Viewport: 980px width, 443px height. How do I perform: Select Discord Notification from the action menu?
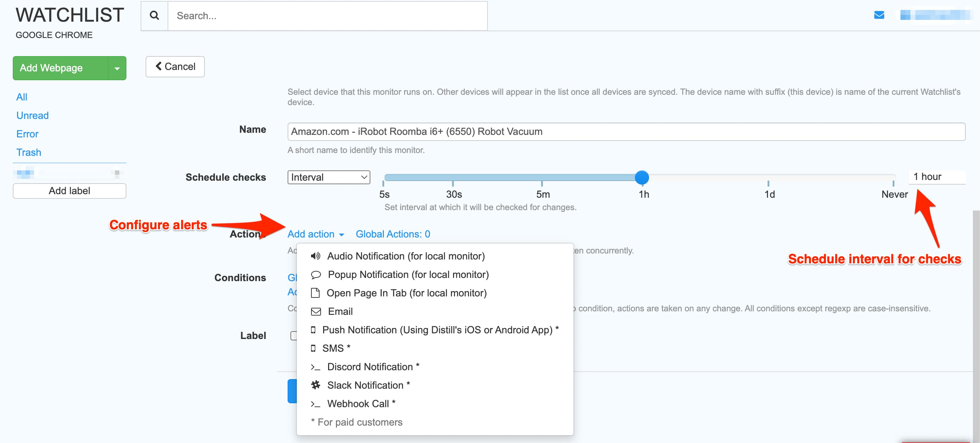(x=372, y=366)
